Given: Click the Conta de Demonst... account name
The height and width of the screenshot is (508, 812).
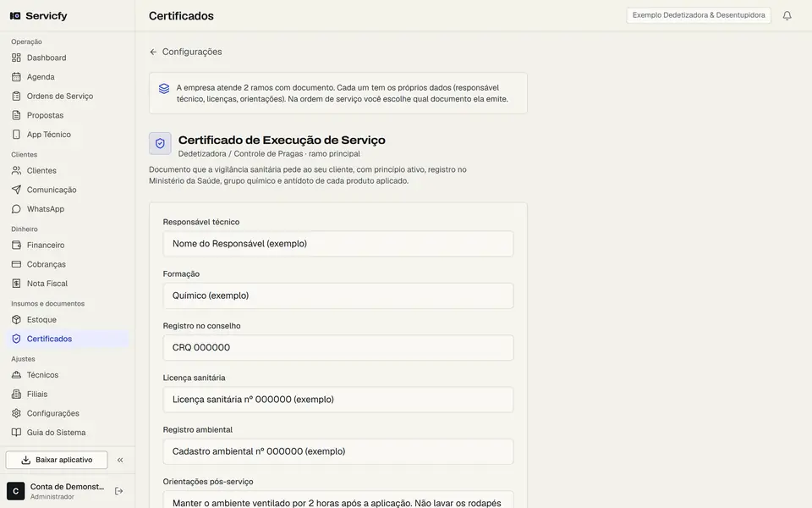Looking at the screenshot, I should 67,487.
